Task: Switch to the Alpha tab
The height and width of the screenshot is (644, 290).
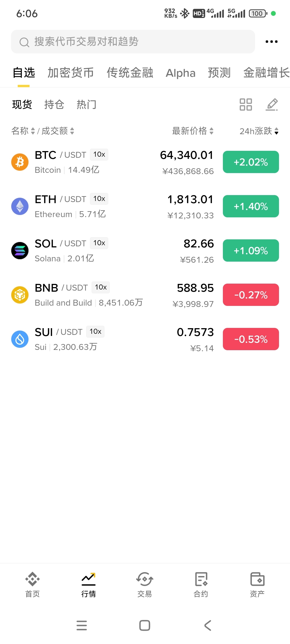Action: [180, 73]
